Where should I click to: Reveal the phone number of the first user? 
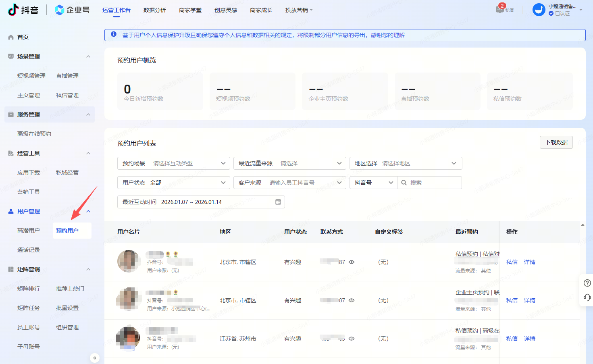pyautogui.click(x=351, y=262)
